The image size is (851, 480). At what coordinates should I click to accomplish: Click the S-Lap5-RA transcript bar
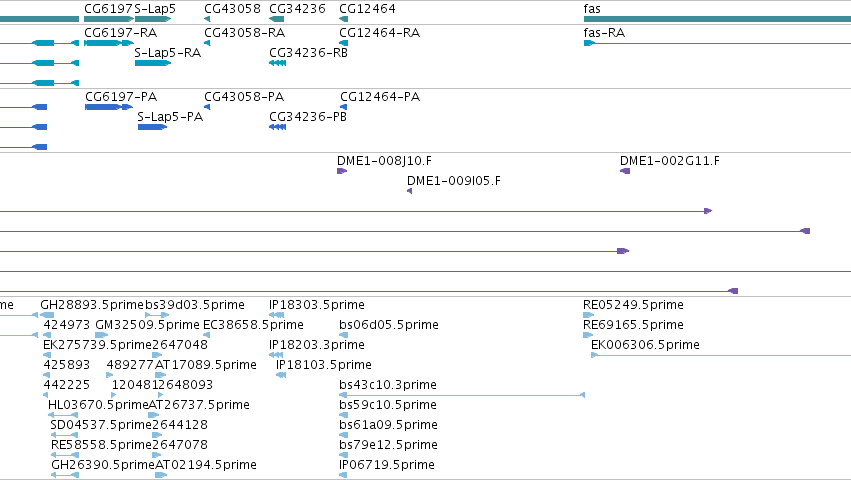click(153, 63)
